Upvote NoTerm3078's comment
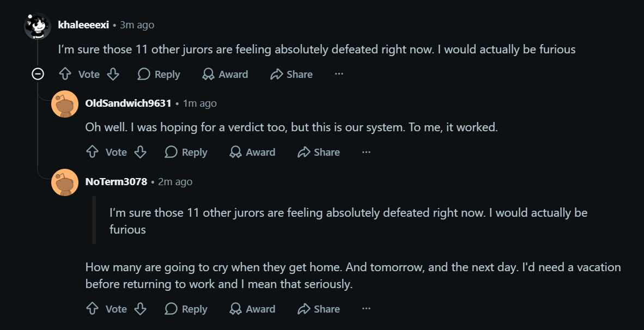This screenshot has height=330, width=644. click(93, 309)
